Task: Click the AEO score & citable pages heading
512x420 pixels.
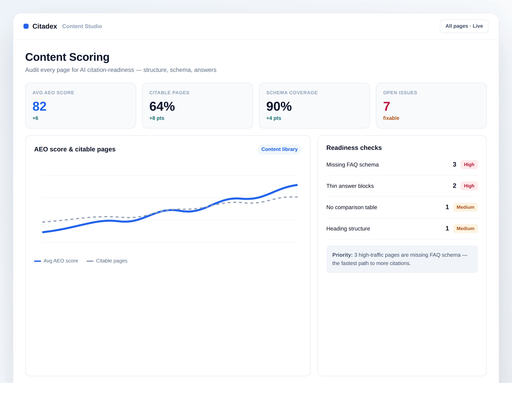Action: point(75,149)
